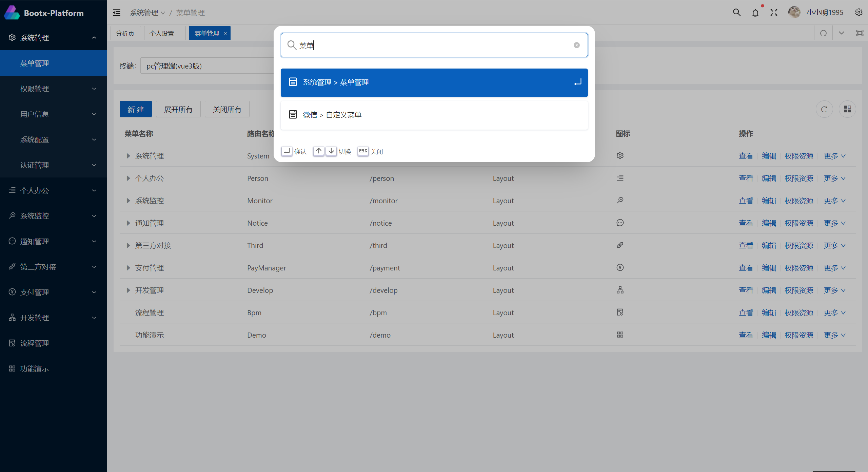Image resolution: width=868 pixels, height=472 pixels.
Task: Click the magnifier icon inside the search box
Action: tap(292, 45)
